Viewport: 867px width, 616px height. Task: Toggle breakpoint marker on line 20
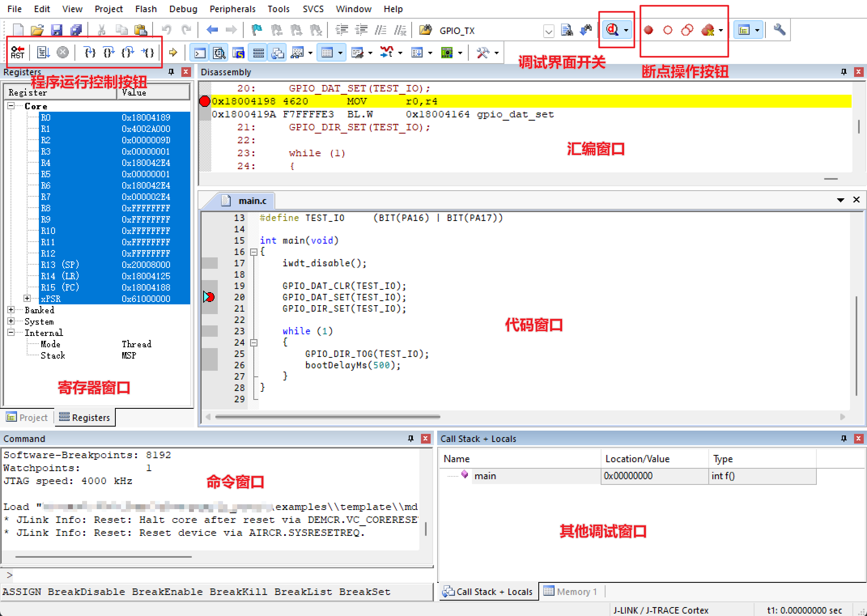click(x=209, y=297)
